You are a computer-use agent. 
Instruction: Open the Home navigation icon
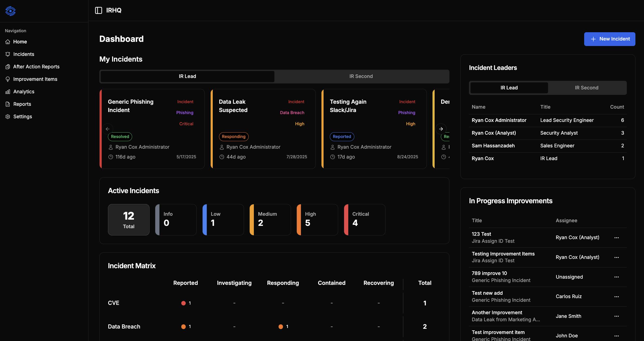[x=8, y=42]
